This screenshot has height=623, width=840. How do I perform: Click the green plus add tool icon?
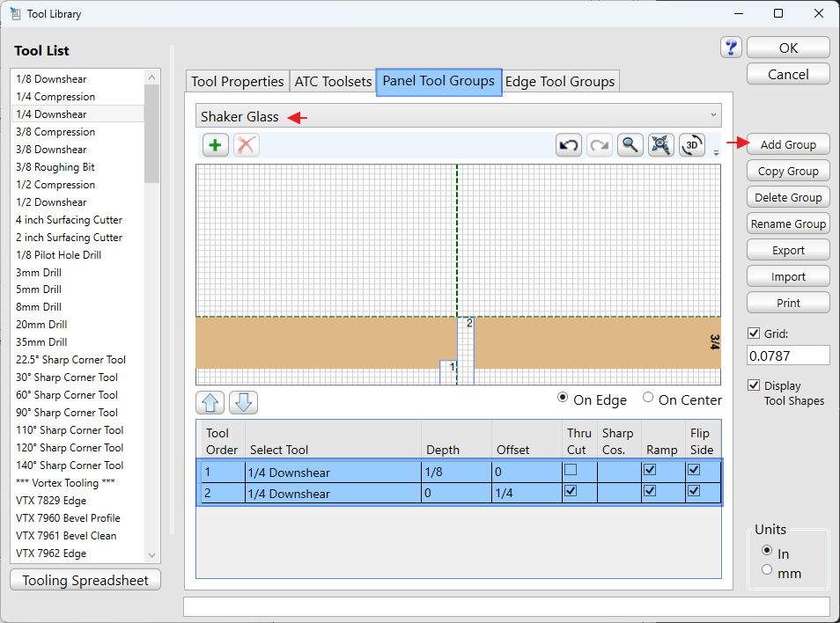coord(216,145)
